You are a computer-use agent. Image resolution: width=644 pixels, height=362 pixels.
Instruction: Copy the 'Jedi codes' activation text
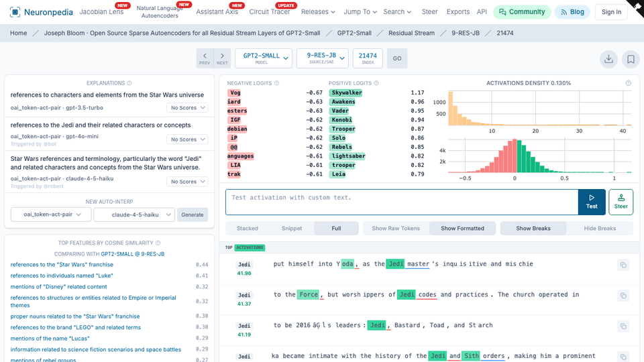tap(623, 296)
